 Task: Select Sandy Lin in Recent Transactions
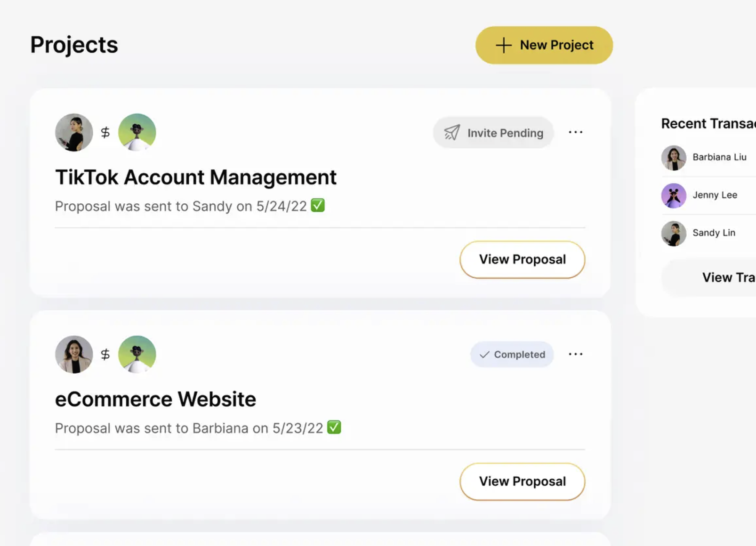pyautogui.click(x=714, y=233)
